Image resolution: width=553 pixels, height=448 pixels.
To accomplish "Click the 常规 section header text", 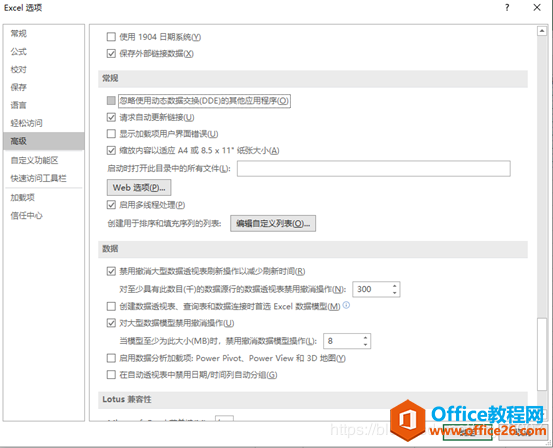I will (110, 78).
